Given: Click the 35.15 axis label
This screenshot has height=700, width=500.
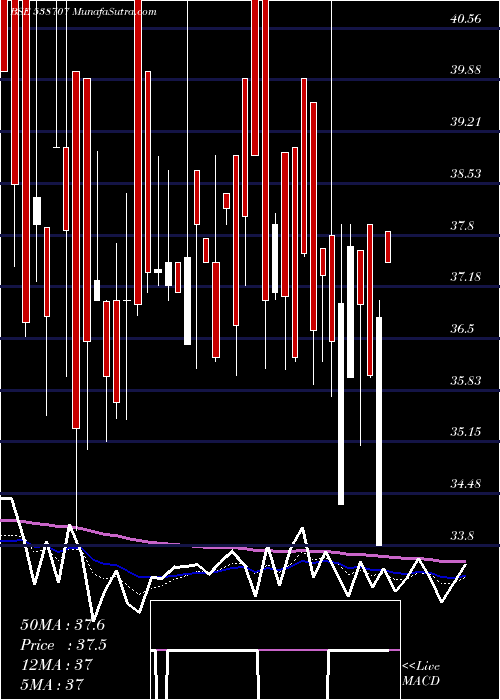Looking at the screenshot, I should point(466,432).
